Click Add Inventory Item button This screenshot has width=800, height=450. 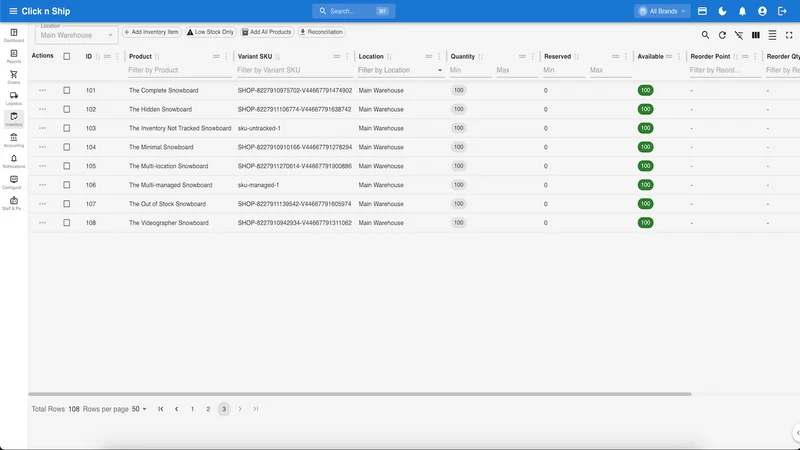coord(152,32)
